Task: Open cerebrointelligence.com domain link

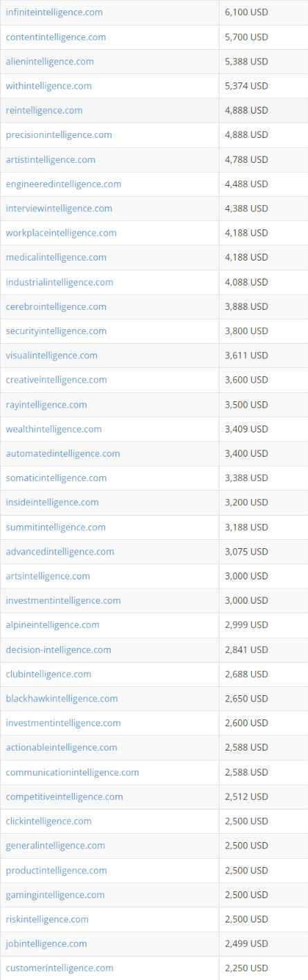Action: pos(56,306)
